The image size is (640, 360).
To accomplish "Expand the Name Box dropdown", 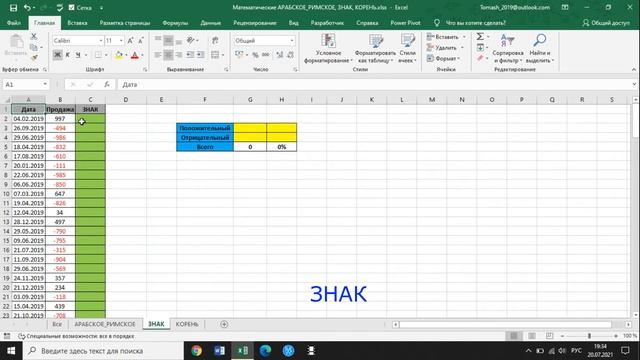I will tap(45, 84).
